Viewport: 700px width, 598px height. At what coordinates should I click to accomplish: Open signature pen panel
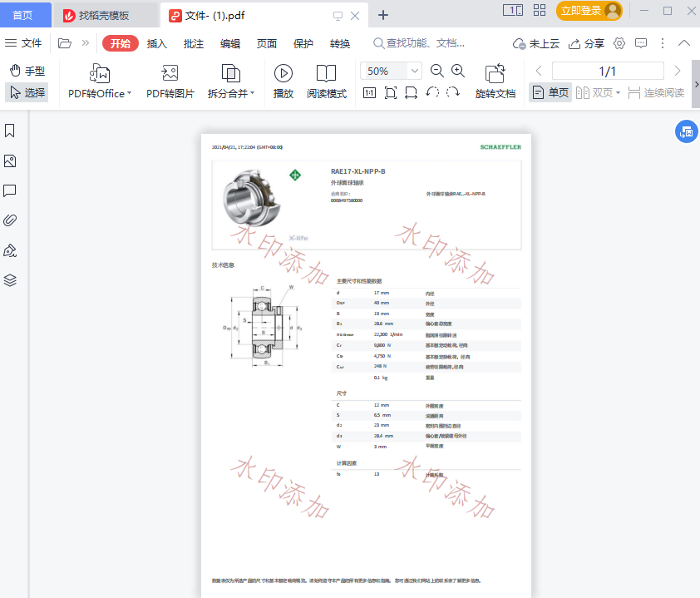pyautogui.click(x=10, y=250)
